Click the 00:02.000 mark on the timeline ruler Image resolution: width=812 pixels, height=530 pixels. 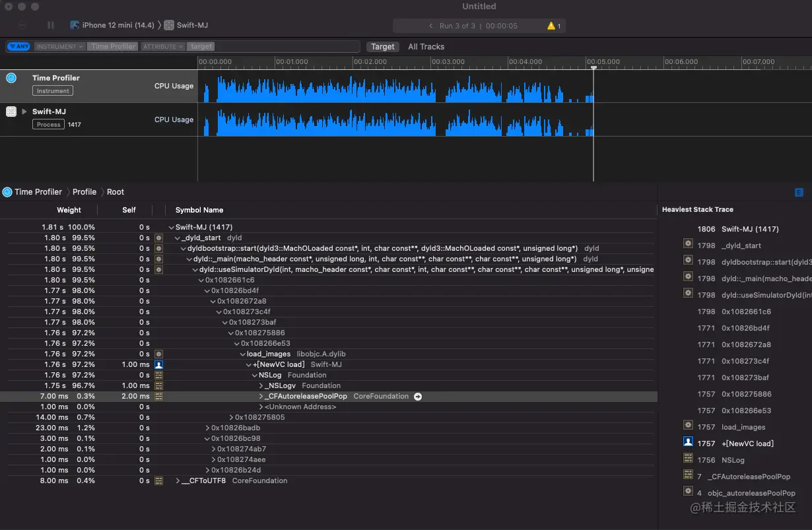(x=370, y=61)
